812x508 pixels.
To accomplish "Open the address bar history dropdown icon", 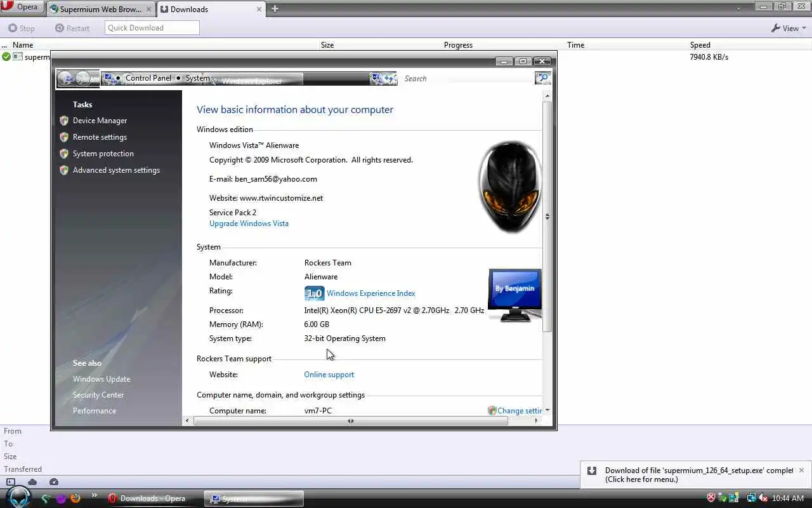I will 375,79.
